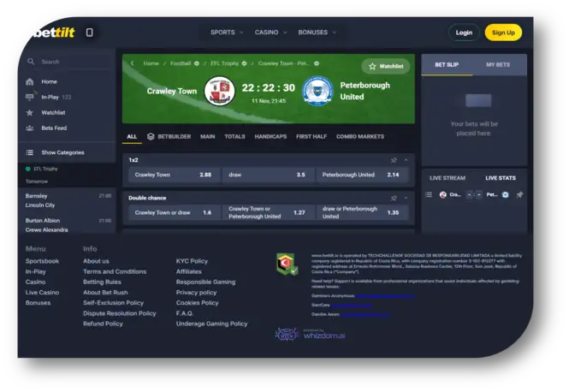Click the licence validation seal badge
569x392 pixels.
tap(287, 264)
